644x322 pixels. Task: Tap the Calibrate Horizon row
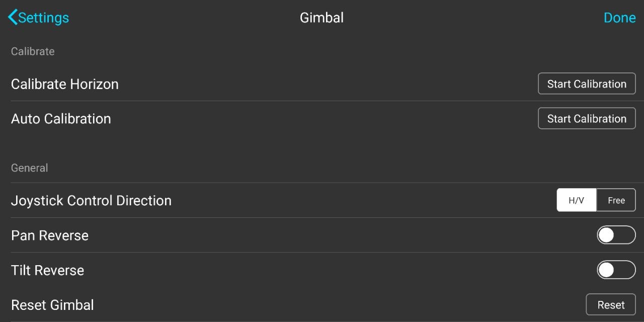click(x=64, y=84)
